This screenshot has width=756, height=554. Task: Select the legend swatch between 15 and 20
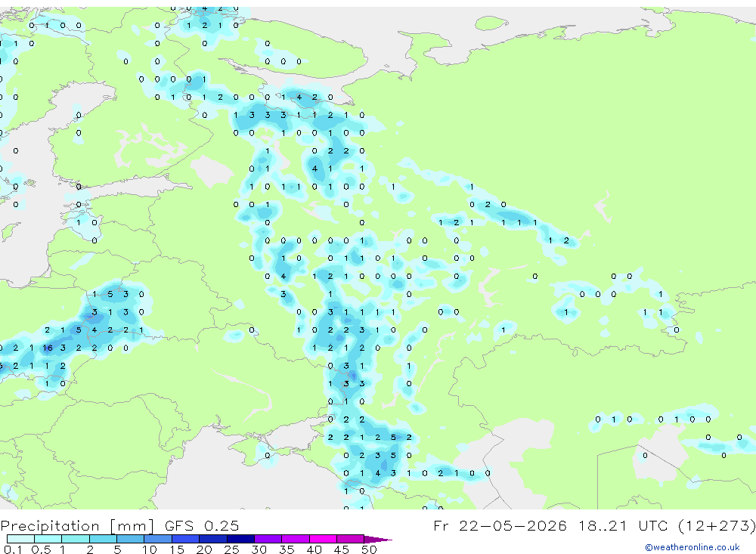(186, 539)
